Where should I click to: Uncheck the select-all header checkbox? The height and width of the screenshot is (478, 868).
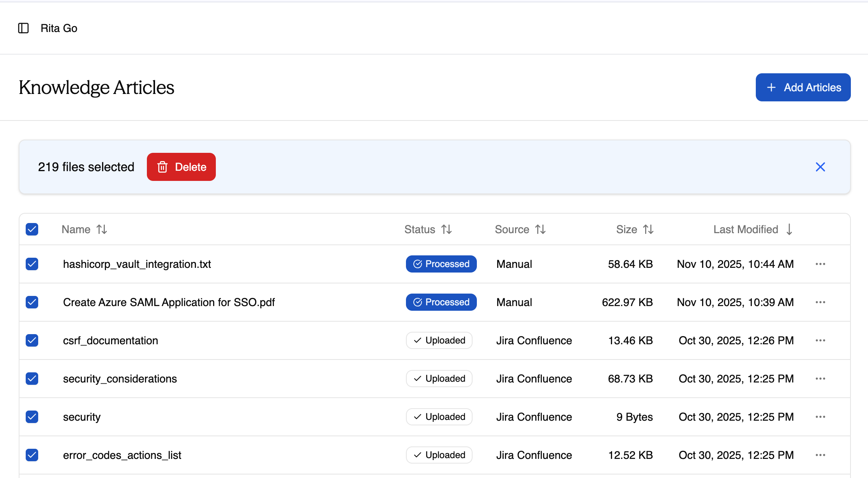32,229
